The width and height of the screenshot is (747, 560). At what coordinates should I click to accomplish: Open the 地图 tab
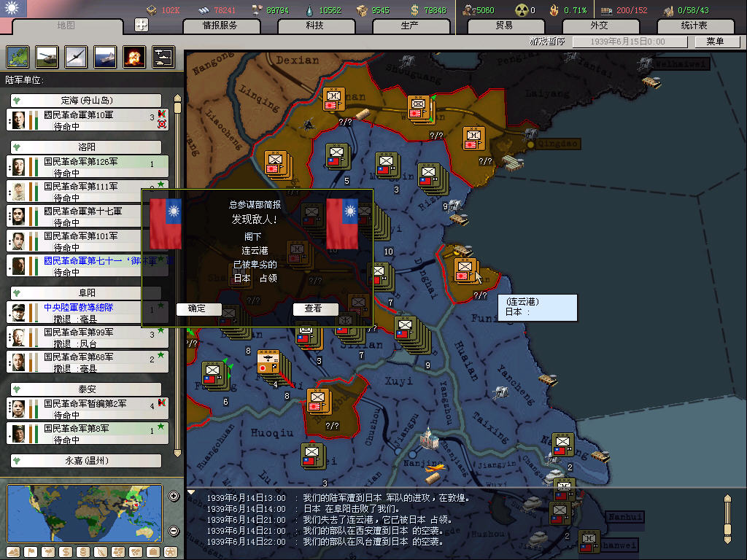(66, 26)
